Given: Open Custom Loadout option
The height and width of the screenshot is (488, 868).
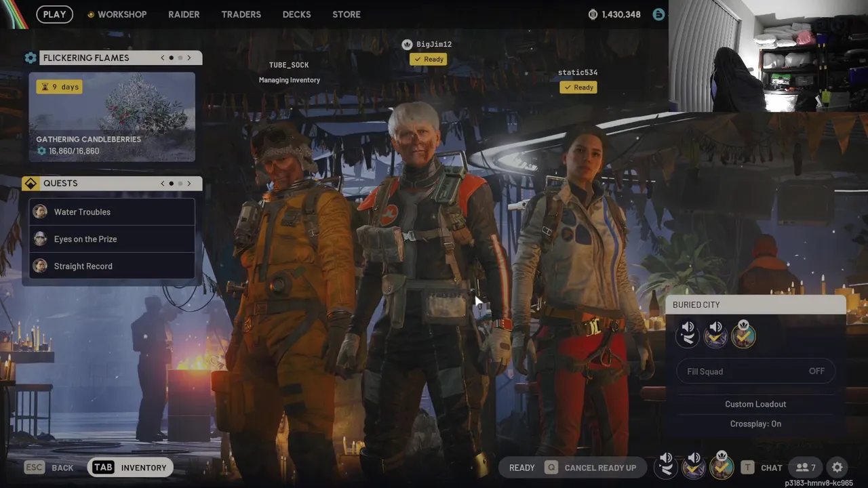Looking at the screenshot, I should click(755, 404).
